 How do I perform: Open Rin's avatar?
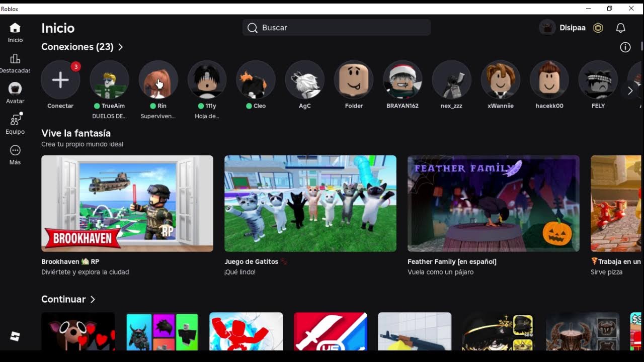tap(158, 80)
